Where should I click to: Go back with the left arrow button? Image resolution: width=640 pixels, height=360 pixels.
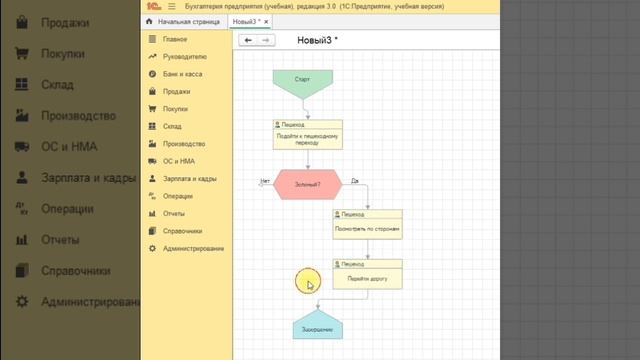(248, 40)
